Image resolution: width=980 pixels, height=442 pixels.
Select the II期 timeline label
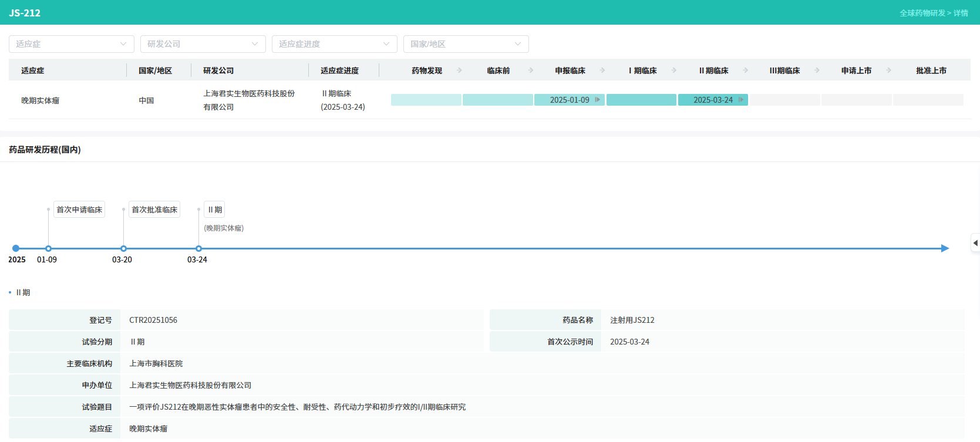click(215, 210)
